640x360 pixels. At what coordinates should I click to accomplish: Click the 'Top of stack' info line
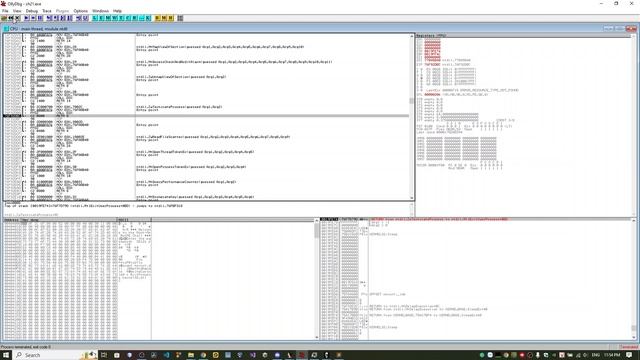93,206
